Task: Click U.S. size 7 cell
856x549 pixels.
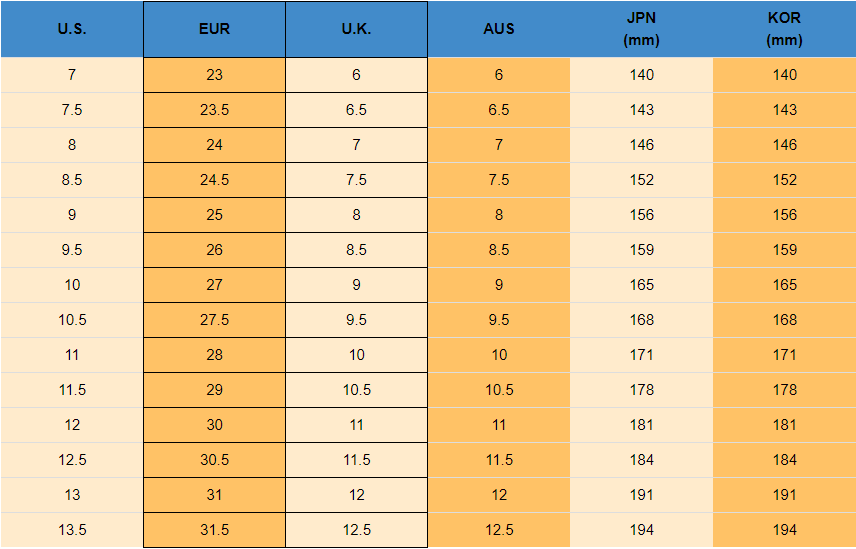Action: pyautogui.click(x=72, y=75)
